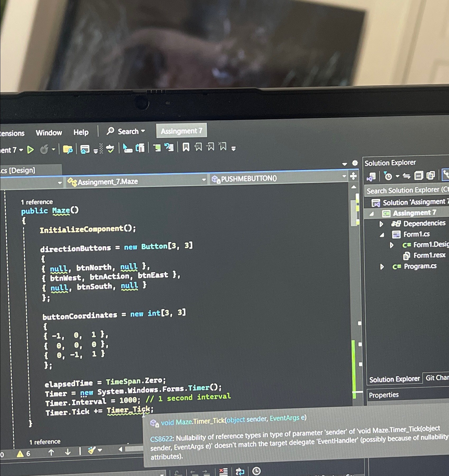Open the pending changes filter dropdown arrow
Image resolution: width=449 pixels, height=476 pixels.
397,176
